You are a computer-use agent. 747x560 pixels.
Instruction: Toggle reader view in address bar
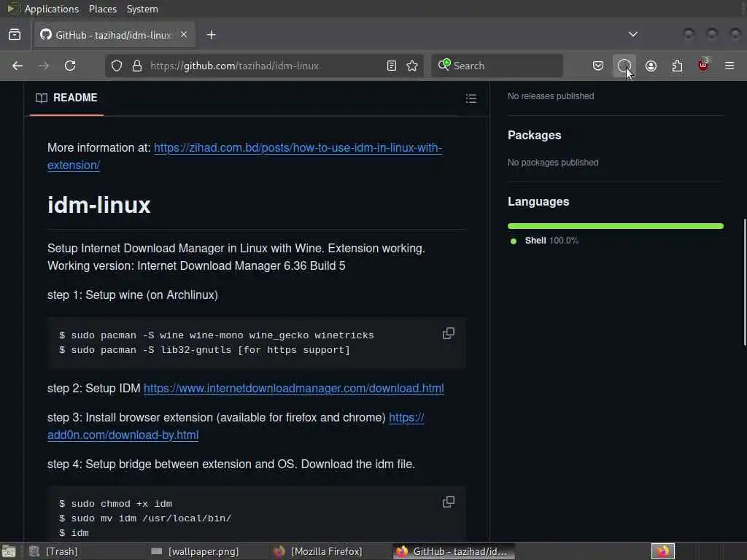click(392, 66)
